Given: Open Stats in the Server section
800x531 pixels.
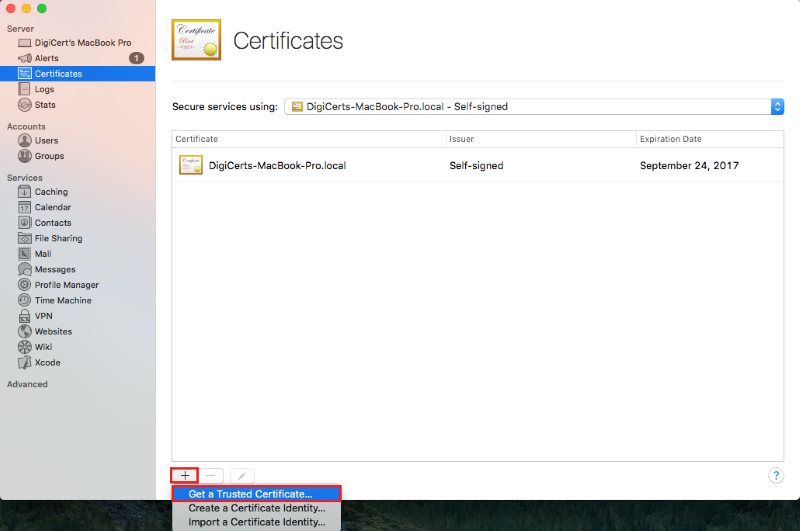Looking at the screenshot, I should pyautogui.click(x=45, y=105).
